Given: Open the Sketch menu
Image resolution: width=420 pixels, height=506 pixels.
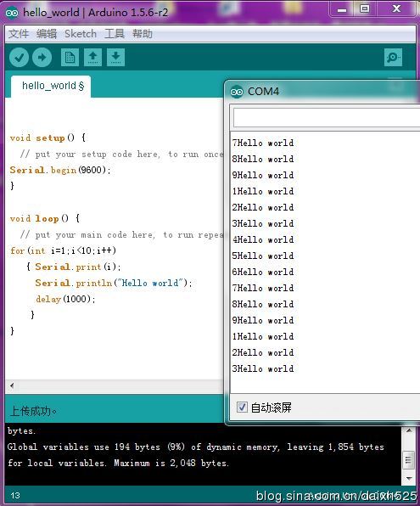Looking at the screenshot, I should (81, 34).
